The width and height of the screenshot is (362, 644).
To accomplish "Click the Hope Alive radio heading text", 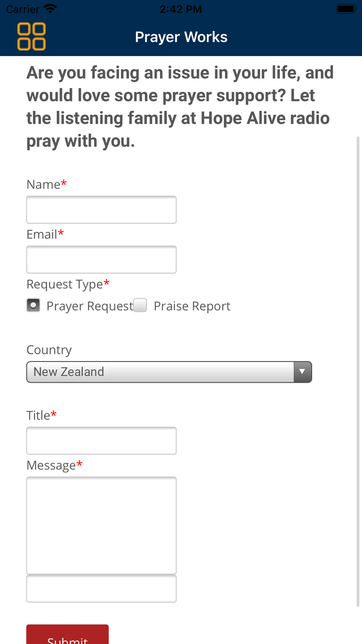I will (x=180, y=106).
